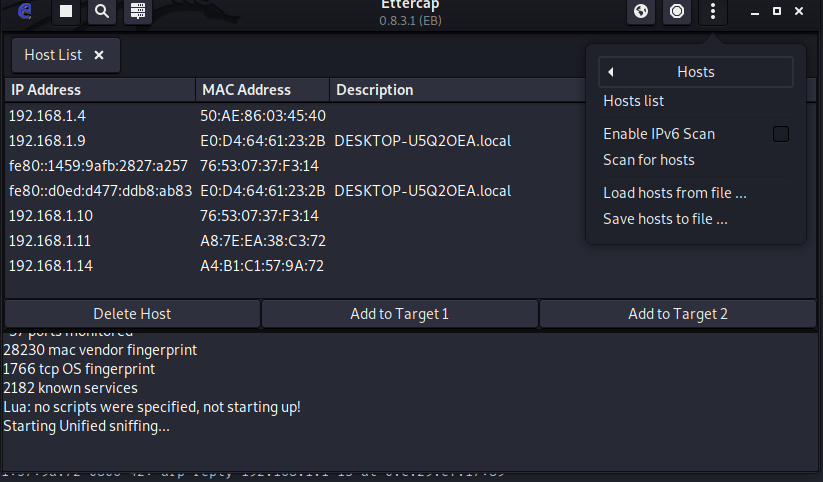Open the hosts list toolbar icon

click(138, 11)
